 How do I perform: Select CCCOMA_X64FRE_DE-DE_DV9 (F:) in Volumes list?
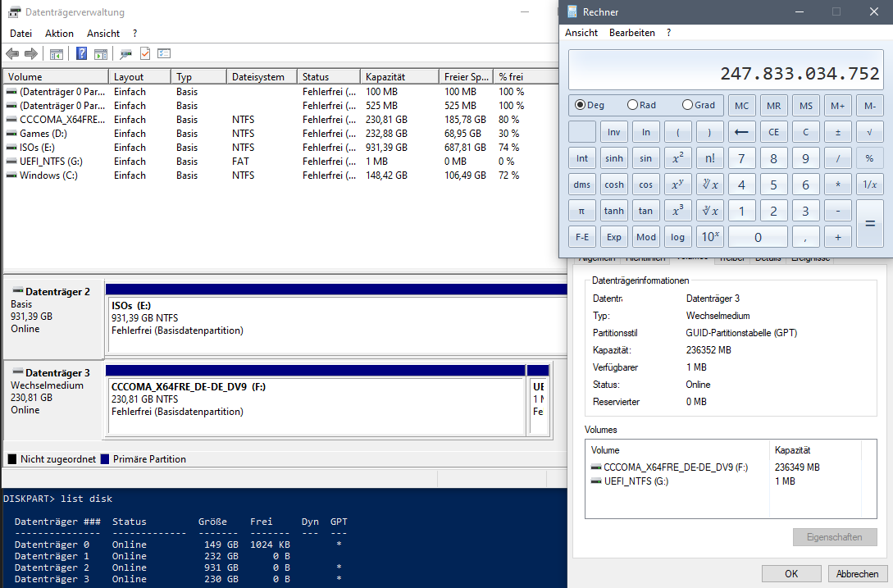(676, 467)
